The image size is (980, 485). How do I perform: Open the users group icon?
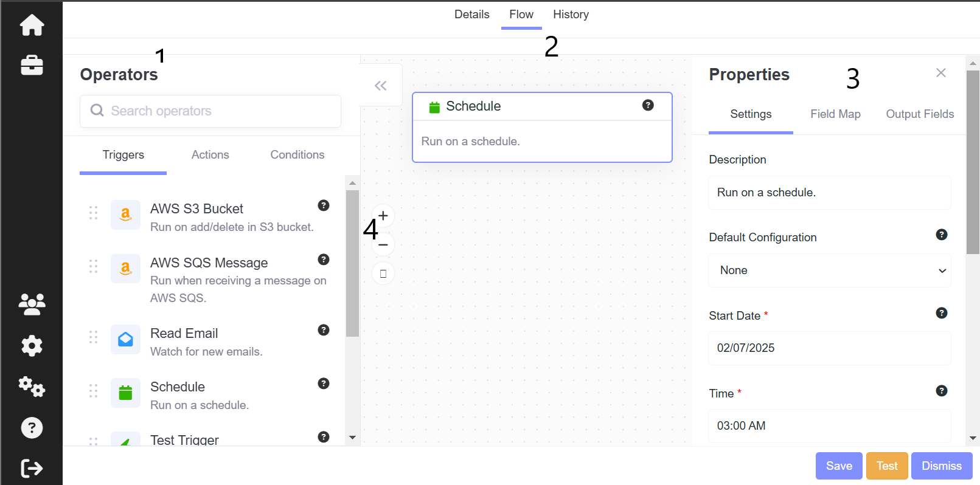coord(32,304)
